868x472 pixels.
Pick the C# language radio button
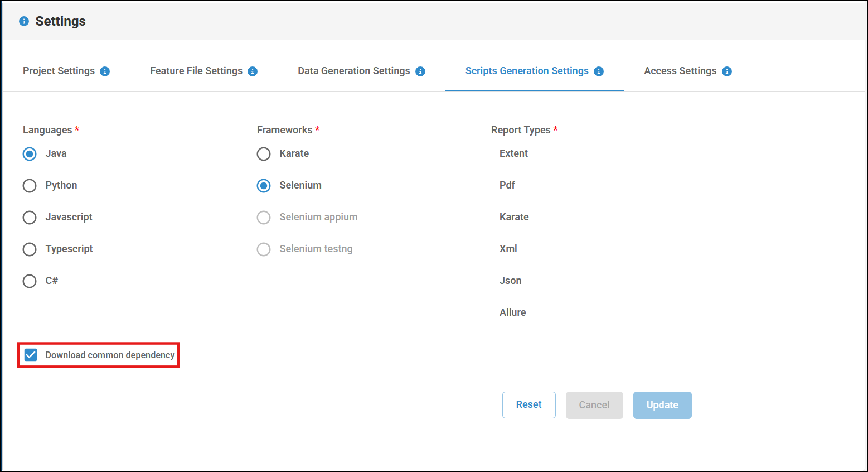(30, 281)
